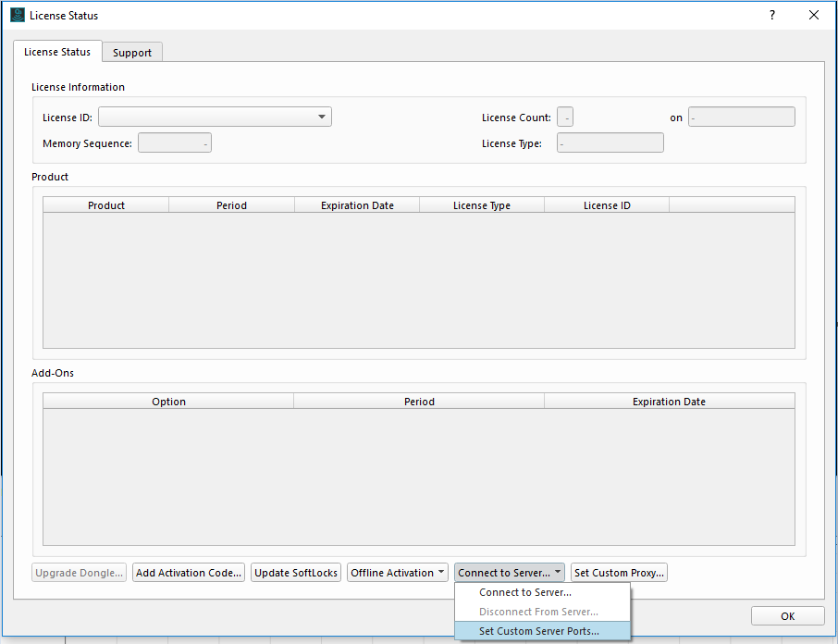Open the License ID dropdown

point(215,118)
